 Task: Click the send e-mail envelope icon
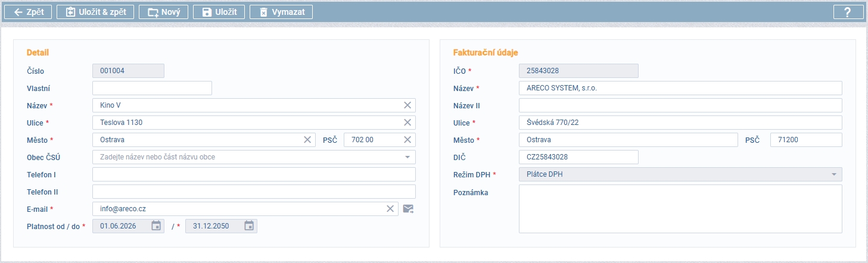[x=408, y=209]
